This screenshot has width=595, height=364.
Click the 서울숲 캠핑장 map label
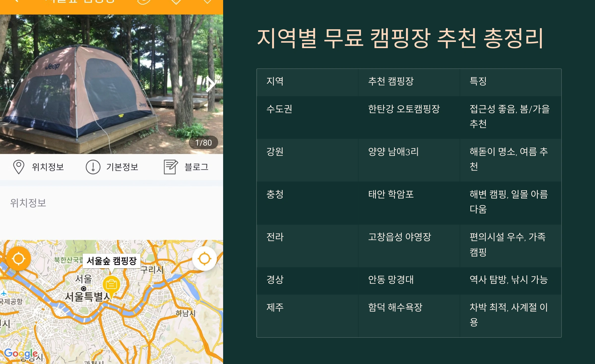(112, 261)
